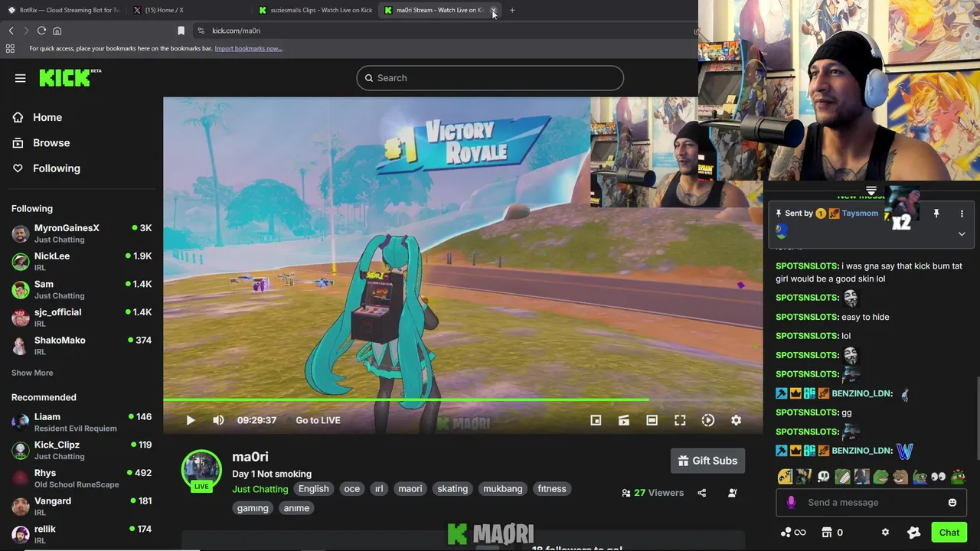The height and width of the screenshot is (551, 980).
Task: Open MyronGainesX channel
Action: [82, 233]
